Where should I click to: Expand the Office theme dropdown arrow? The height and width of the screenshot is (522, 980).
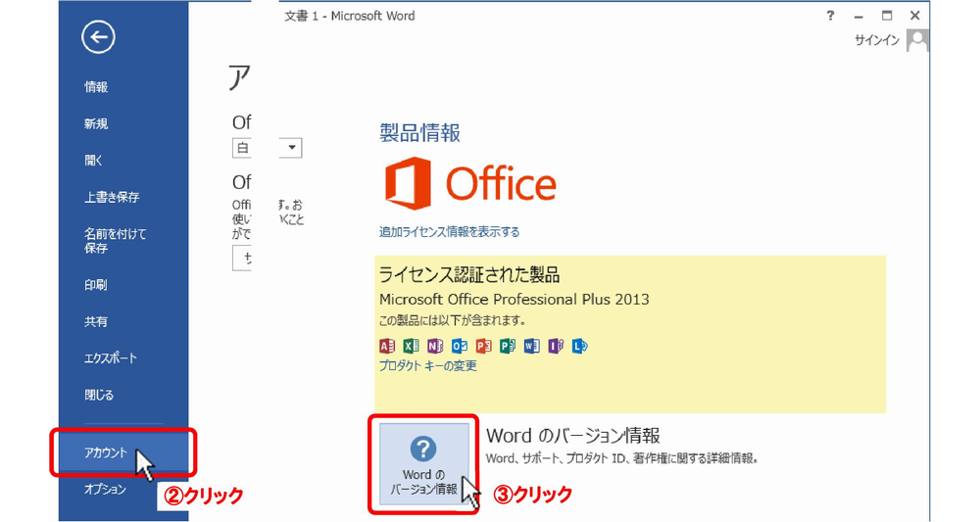(x=291, y=148)
